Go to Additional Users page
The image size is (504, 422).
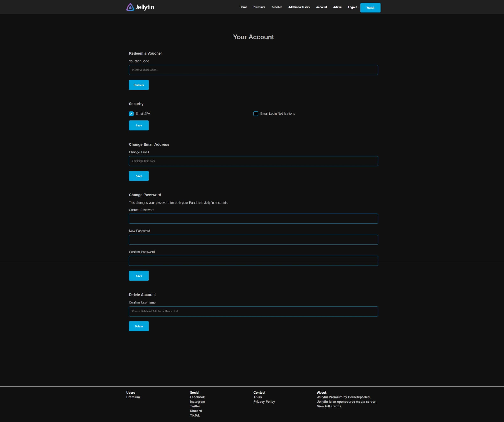pyautogui.click(x=299, y=7)
